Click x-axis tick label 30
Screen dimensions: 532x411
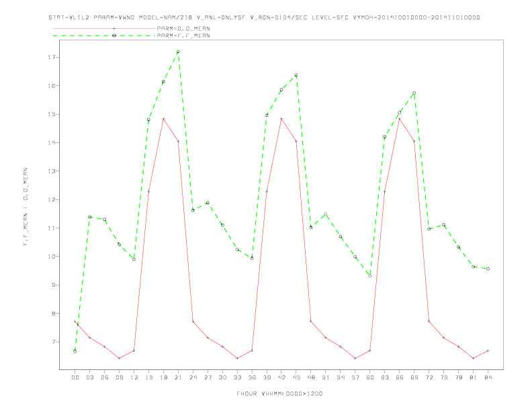(x=222, y=377)
